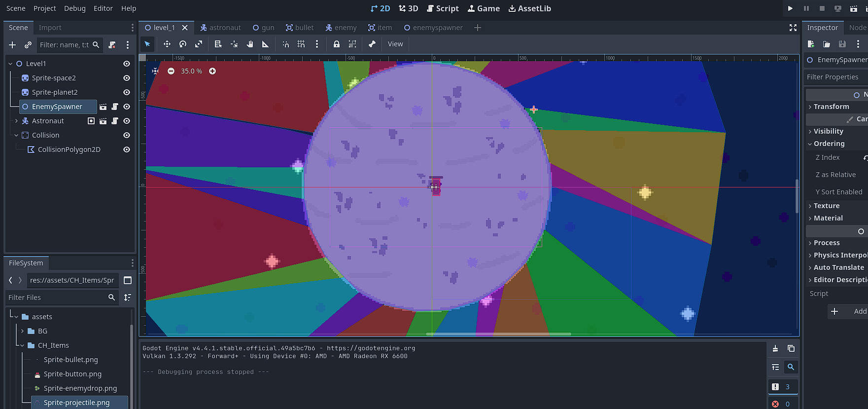Hide the Astronaut node
The image size is (868, 409).
(x=127, y=121)
